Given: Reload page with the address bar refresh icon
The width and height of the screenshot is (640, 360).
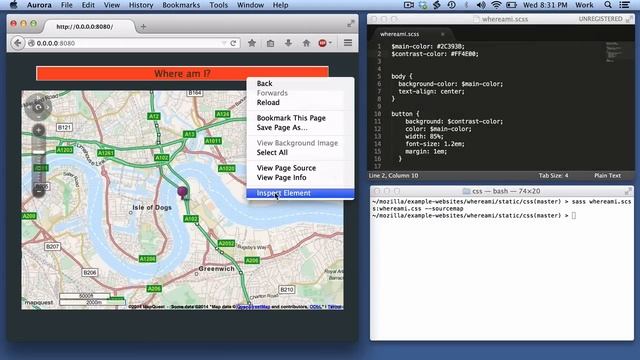Looking at the screenshot, I should 233,43.
